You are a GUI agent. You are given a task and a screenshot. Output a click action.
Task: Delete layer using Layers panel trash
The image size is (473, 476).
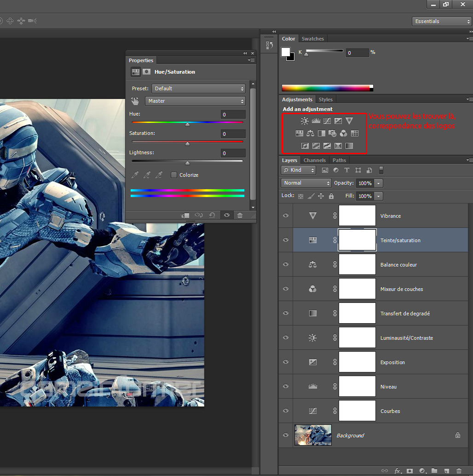click(x=459, y=471)
